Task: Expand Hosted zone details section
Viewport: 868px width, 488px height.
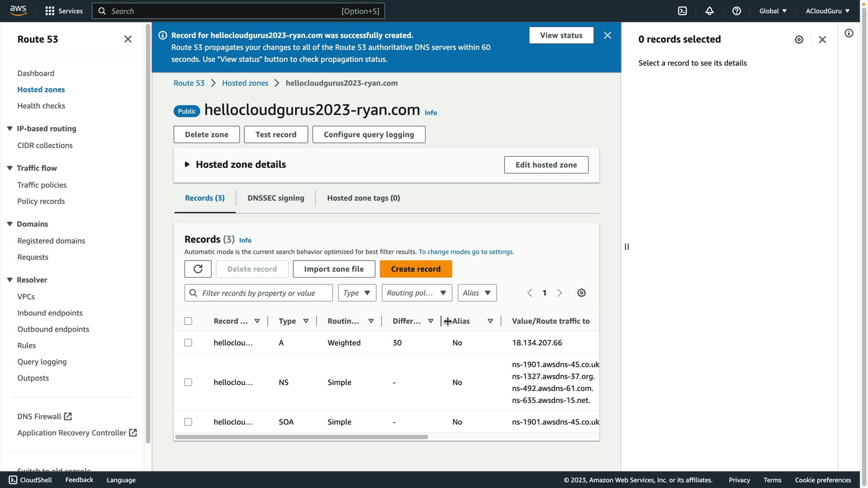Action: point(187,164)
